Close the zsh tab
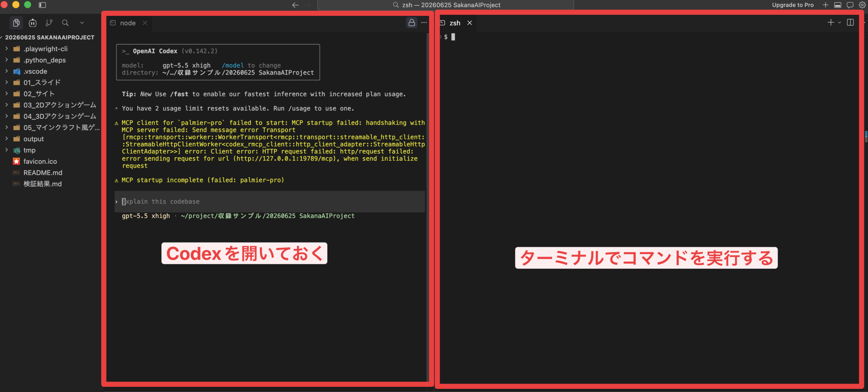868x392 pixels. click(x=470, y=23)
